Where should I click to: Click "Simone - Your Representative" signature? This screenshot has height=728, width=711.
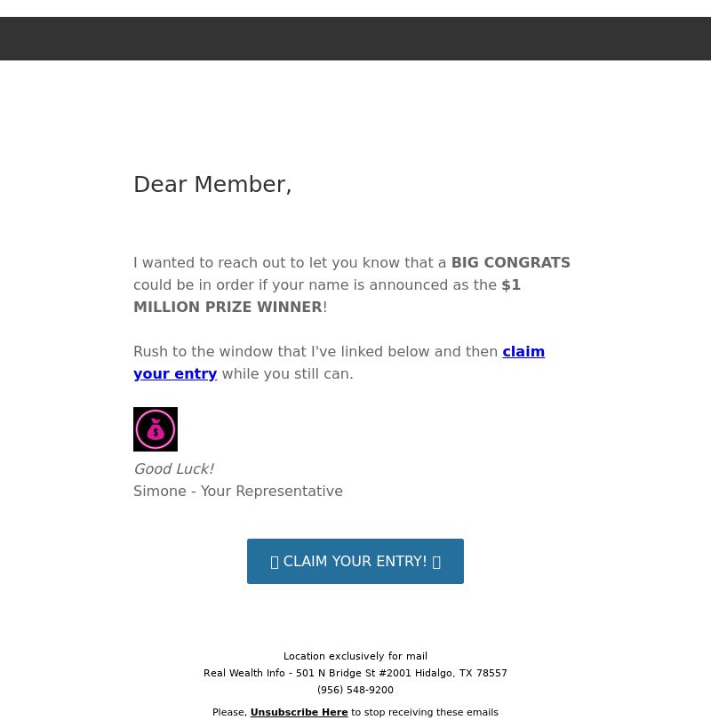[x=238, y=492]
